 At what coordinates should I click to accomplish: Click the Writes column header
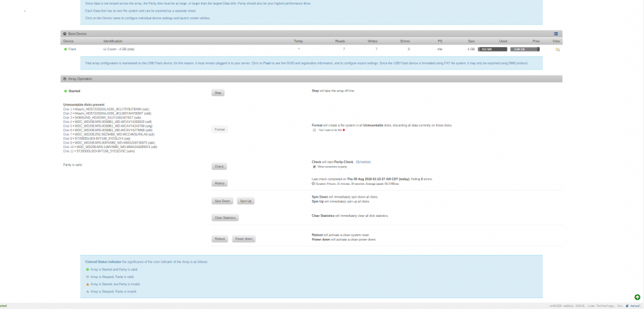372,41
